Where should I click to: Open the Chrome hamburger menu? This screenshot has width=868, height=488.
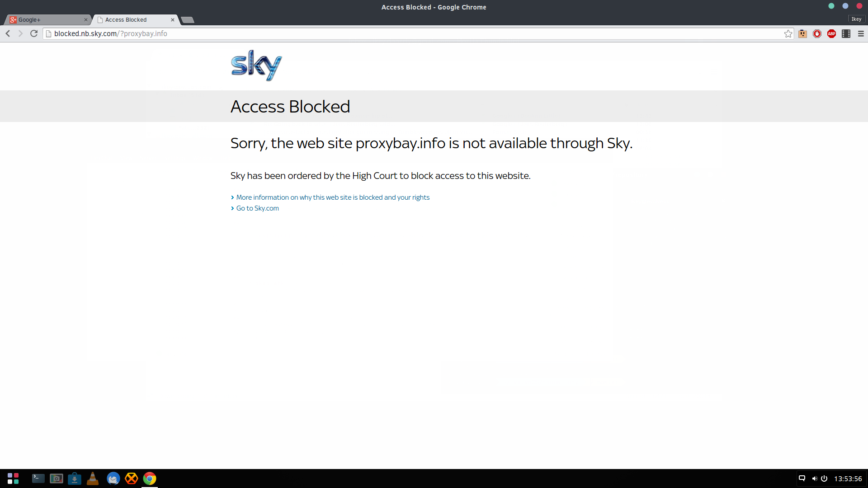tap(861, 34)
